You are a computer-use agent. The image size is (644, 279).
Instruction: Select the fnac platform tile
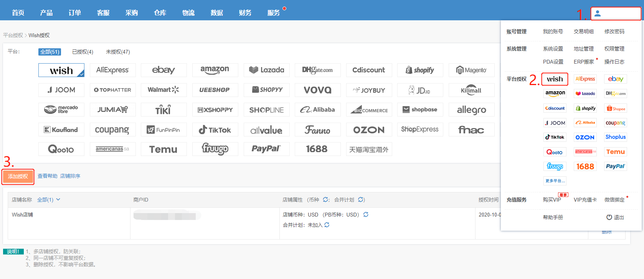471,130
